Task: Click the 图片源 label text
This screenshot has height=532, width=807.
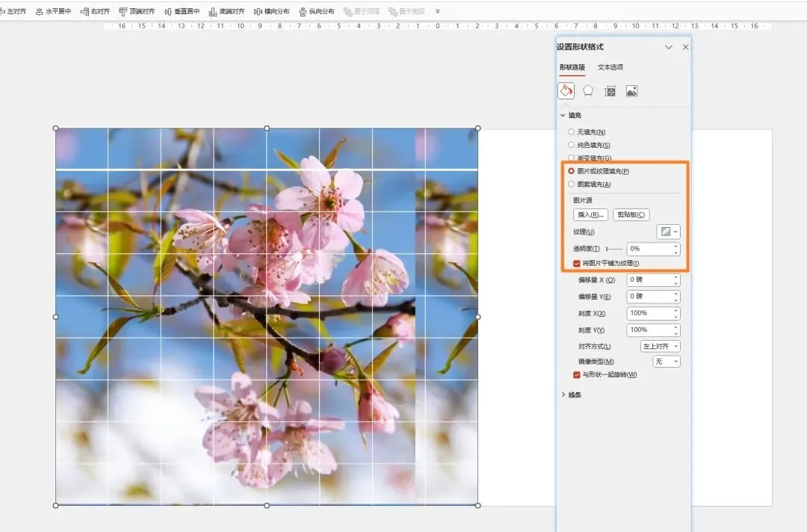Action: (583, 200)
